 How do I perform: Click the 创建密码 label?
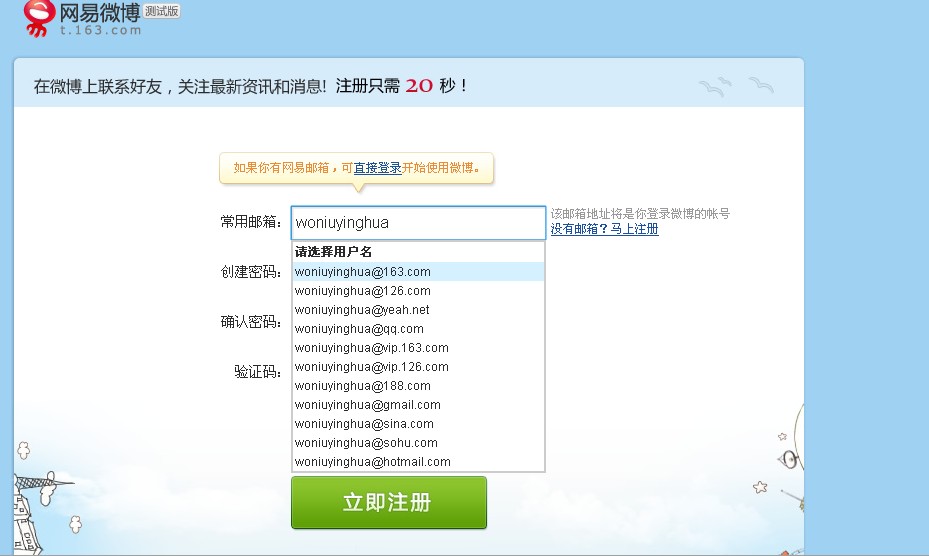[251, 271]
